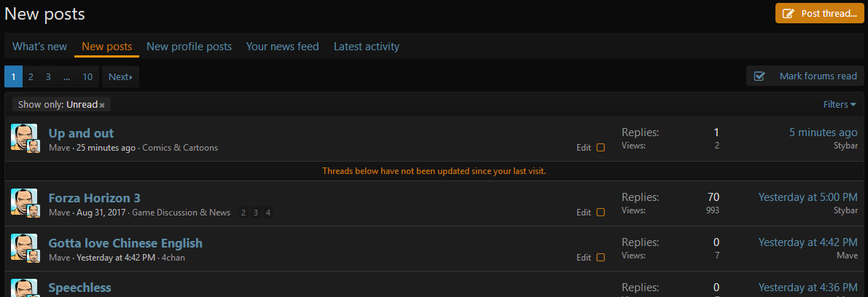Tick the checkbox for Up and out thread
Screen dimensions: 868x297
(601, 148)
